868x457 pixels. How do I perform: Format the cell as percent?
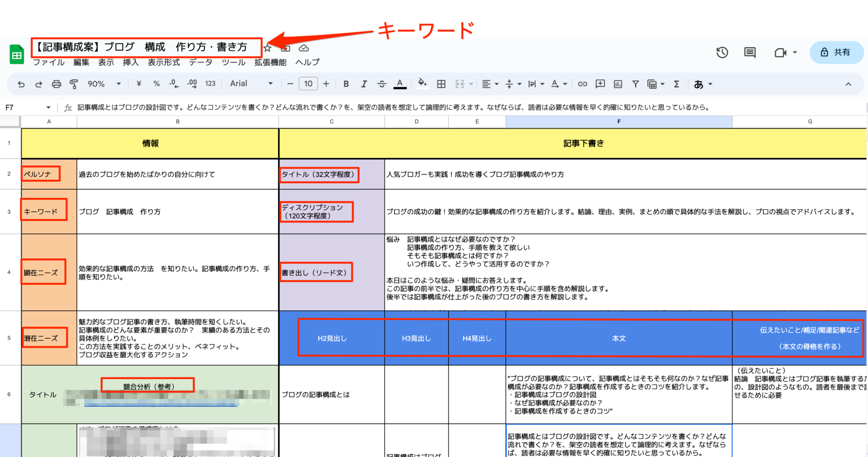click(x=156, y=84)
